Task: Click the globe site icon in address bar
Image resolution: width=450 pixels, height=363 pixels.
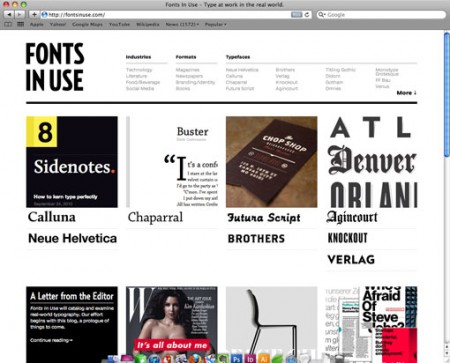Action: tap(44, 15)
